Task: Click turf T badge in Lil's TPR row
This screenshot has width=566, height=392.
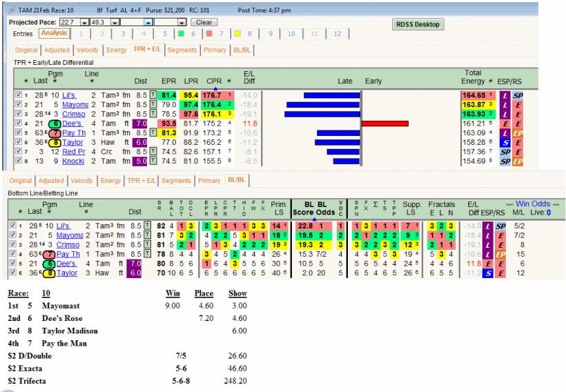Action: 153,95
